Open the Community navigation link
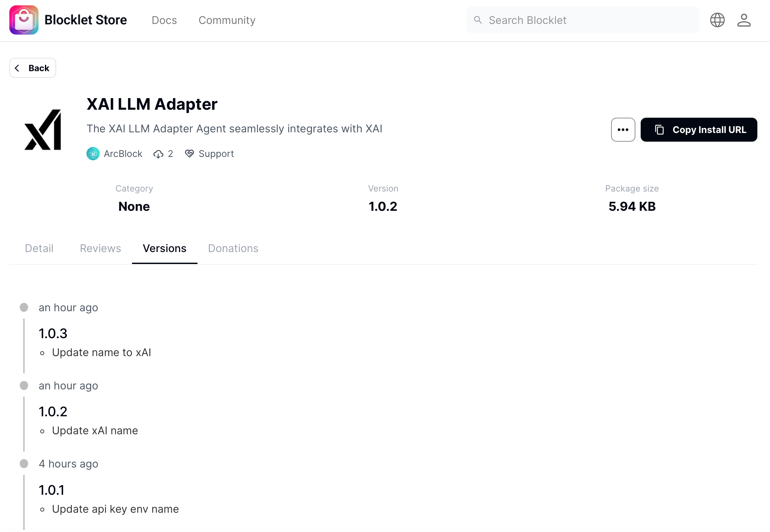The image size is (770, 532). click(x=227, y=20)
